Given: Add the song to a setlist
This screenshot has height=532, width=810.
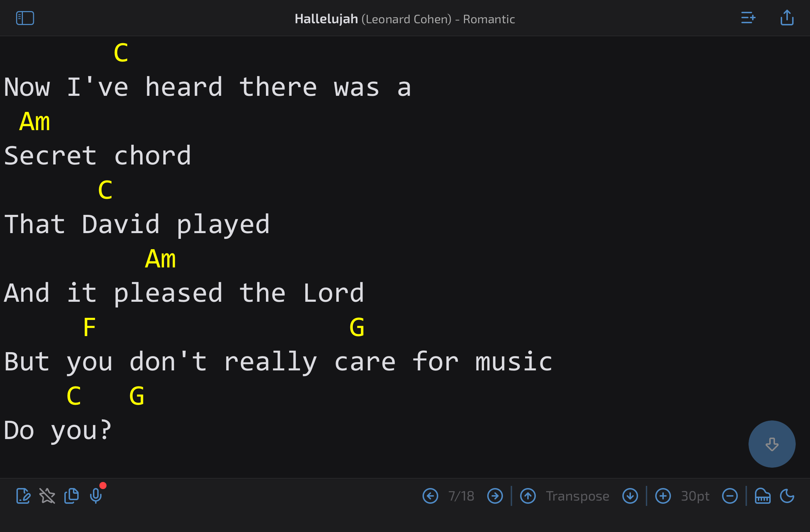Looking at the screenshot, I should [748, 18].
